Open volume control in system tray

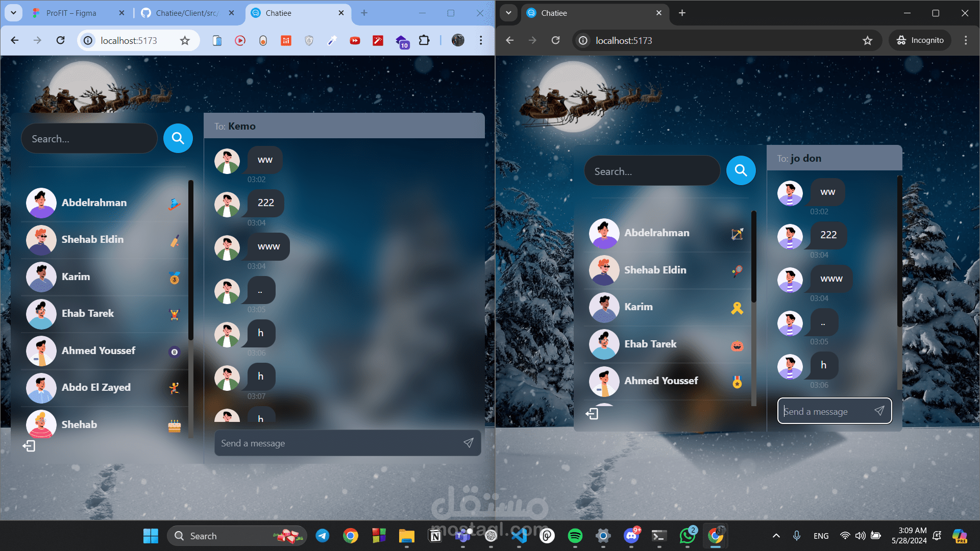(860, 536)
